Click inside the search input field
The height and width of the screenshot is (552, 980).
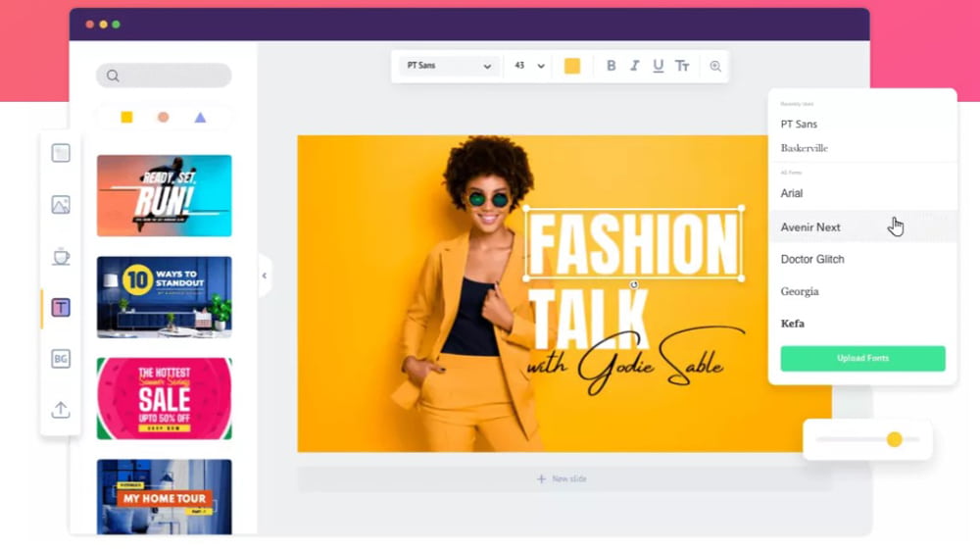[164, 75]
